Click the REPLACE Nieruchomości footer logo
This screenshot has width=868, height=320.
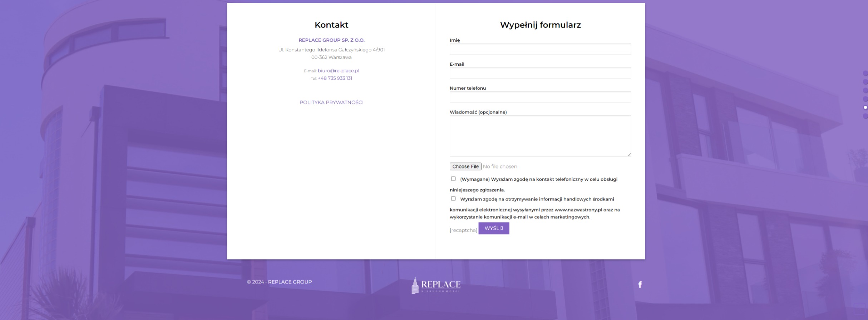pos(436,285)
